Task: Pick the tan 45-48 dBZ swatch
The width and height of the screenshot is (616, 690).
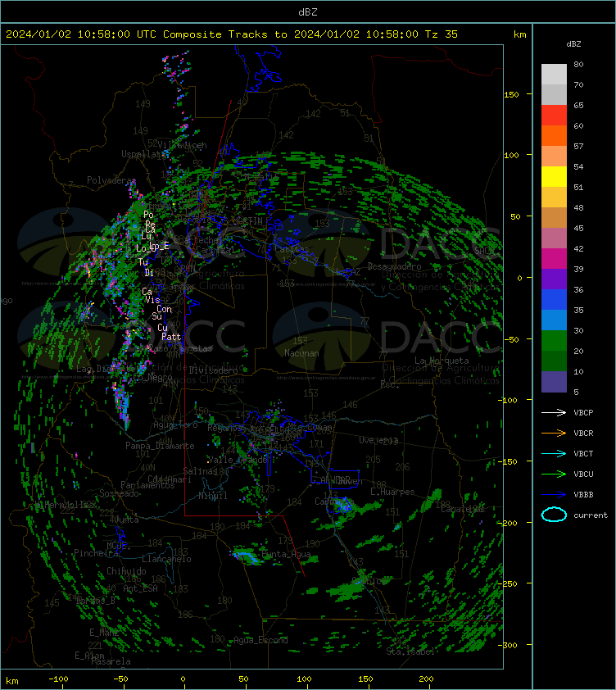Action: pos(554,217)
